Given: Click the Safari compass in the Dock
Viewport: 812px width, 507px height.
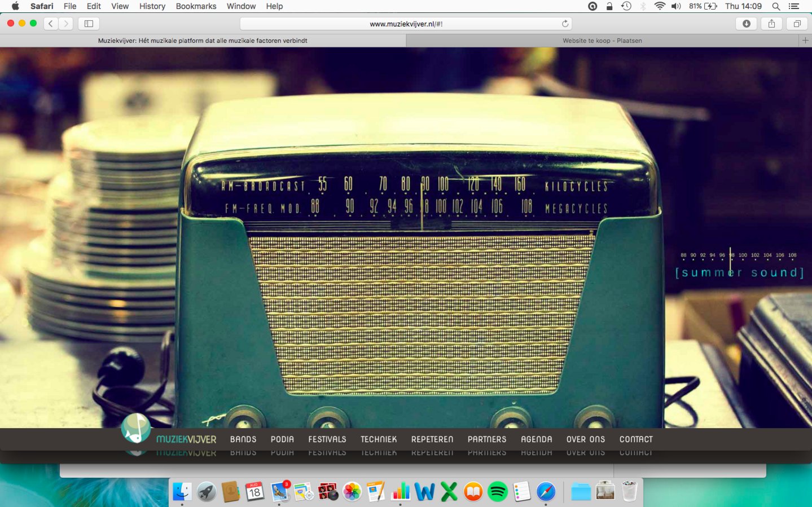Looking at the screenshot, I should click(546, 492).
